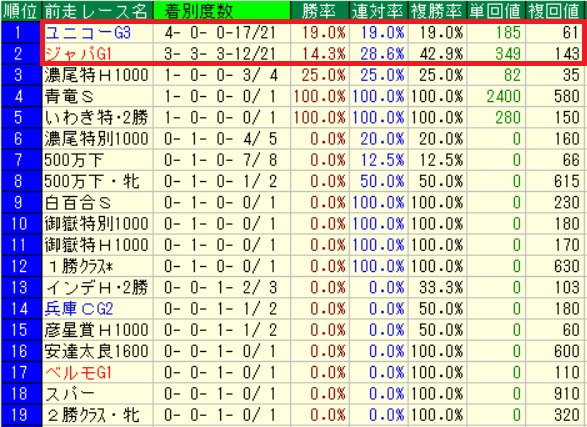The width and height of the screenshot is (587, 427).
Task: Click the 前走レース名 column header
Action: tap(96, 11)
